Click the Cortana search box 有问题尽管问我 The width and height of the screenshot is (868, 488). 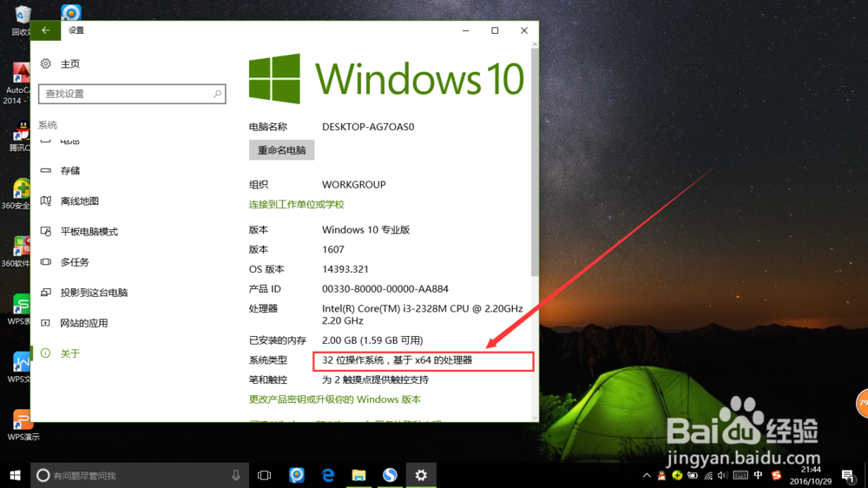click(141, 475)
